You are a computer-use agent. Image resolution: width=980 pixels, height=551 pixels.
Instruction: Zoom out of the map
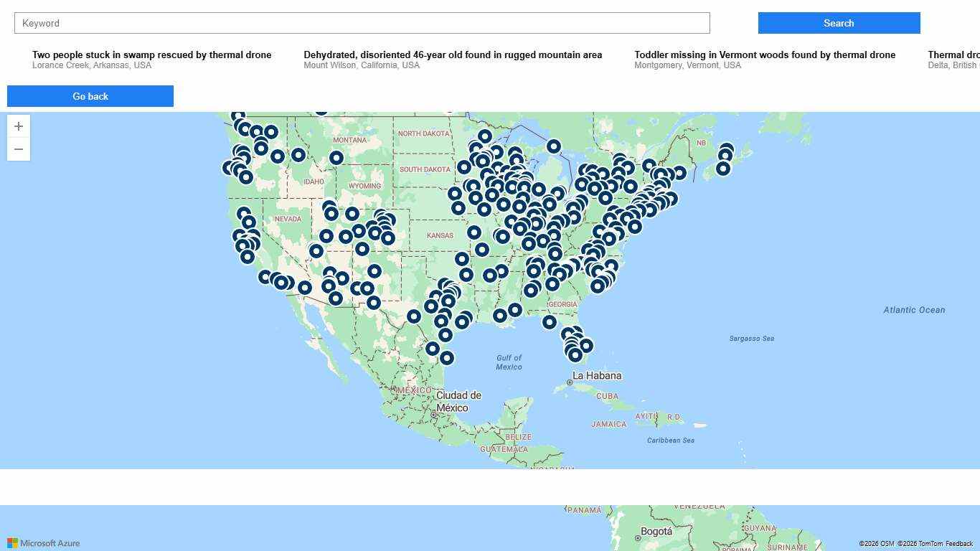coord(19,149)
